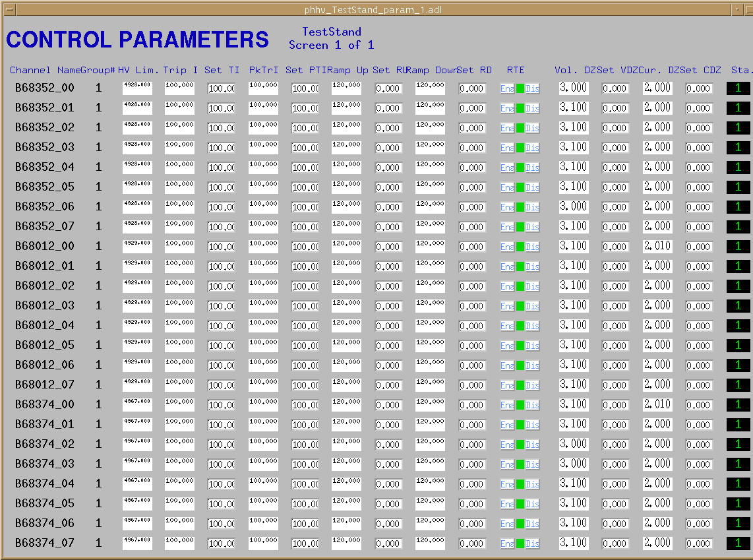753x560 pixels.
Task: Select Set TI field for B68374_05
Action: [222, 504]
